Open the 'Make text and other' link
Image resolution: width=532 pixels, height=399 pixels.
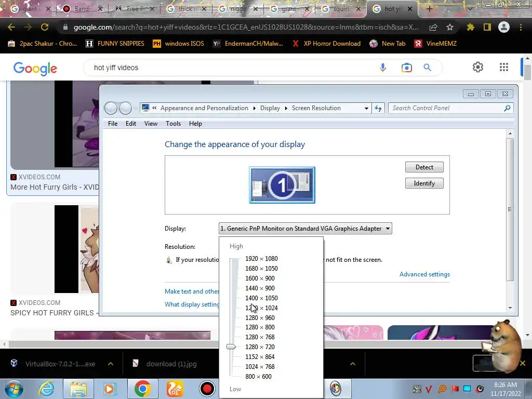coord(192,291)
